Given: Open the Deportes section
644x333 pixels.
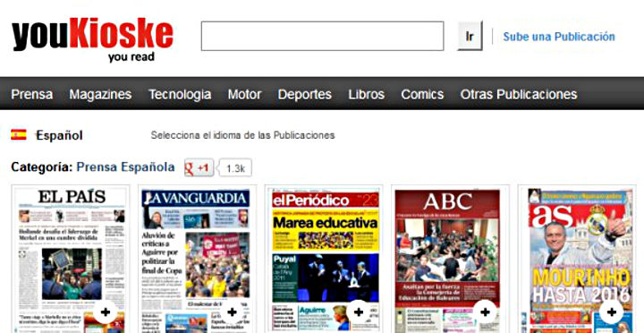Looking at the screenshot, I should 305,95.
